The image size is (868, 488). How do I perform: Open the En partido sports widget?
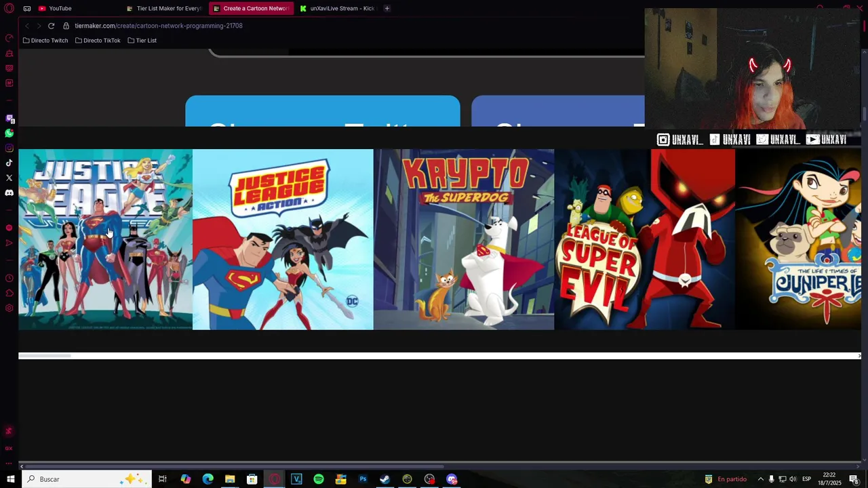tap(726, 479)
